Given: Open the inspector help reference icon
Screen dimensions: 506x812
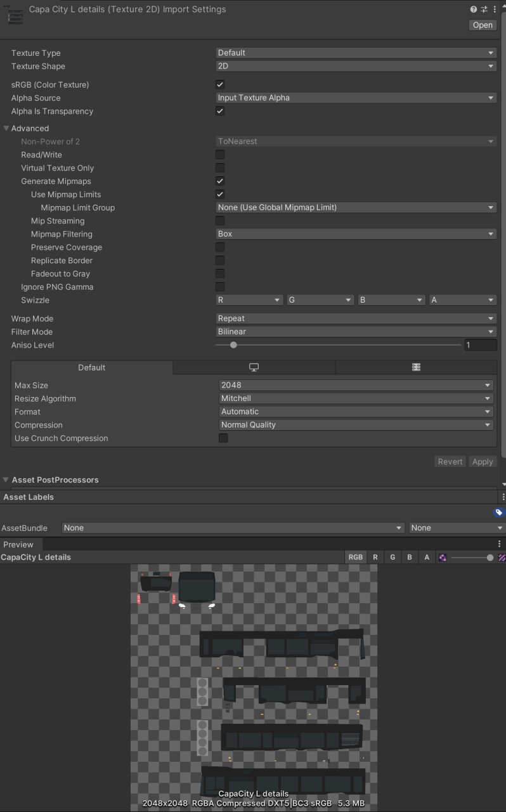Looking at the screenshot, I should tap(474, 10).
